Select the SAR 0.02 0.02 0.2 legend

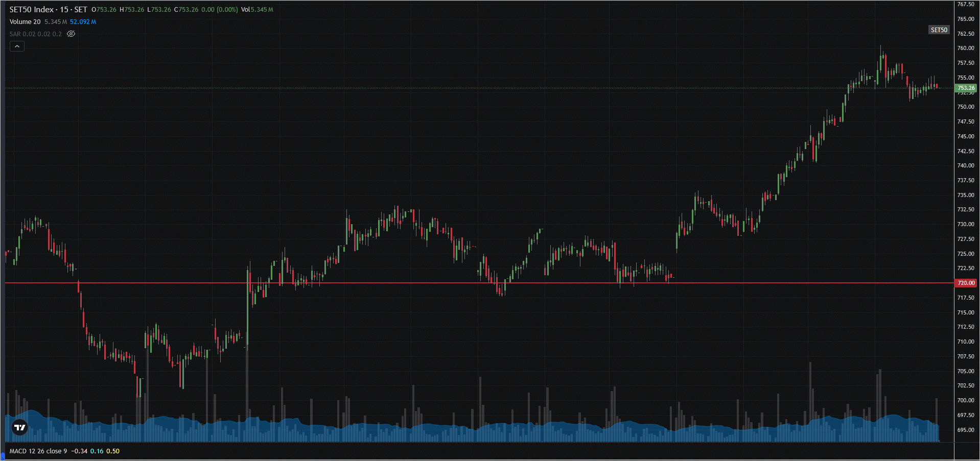[x=36, y=34]
